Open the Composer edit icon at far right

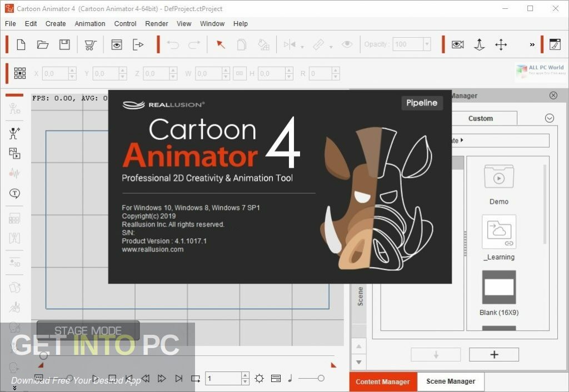(555, 44)
